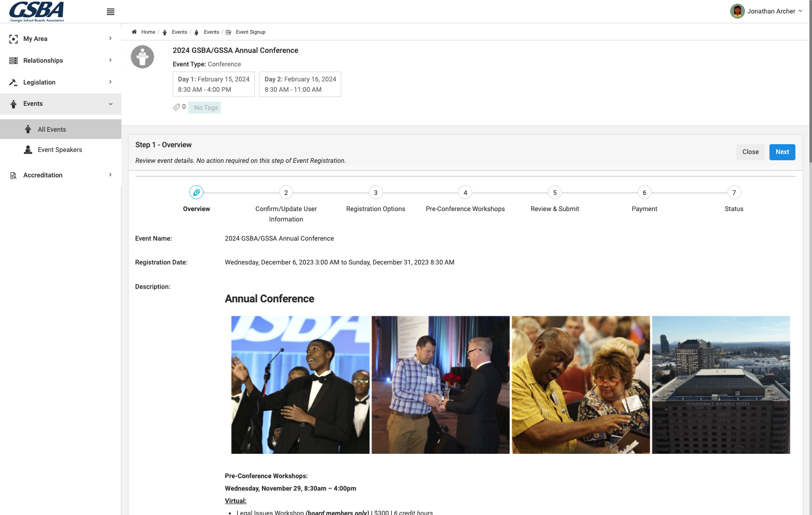Open All Events in the sidebar
Image resolution: width=812 pixels, height=515 pixels.
point(61,130)
